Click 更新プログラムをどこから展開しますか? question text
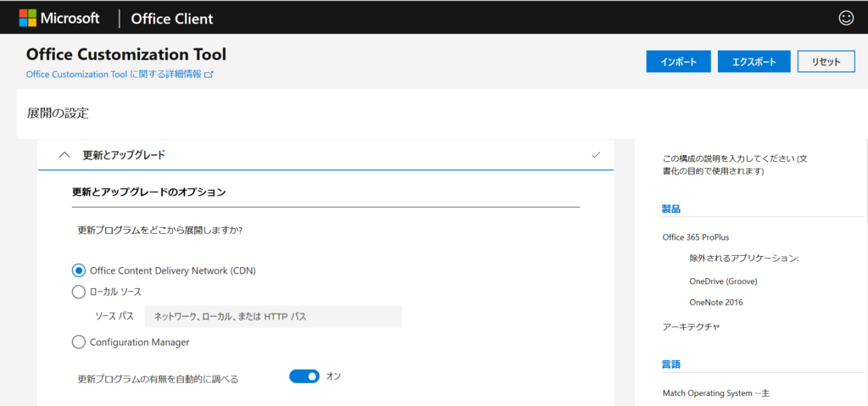The height and width of the screenshot is (406, 868). (160, 230)
